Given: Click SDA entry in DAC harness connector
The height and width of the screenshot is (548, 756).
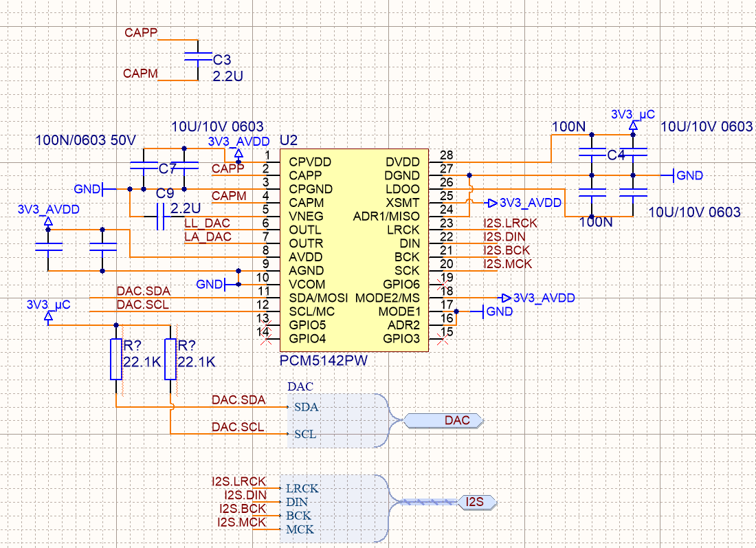Looking at the screenshot, I should tap(306, 407).
